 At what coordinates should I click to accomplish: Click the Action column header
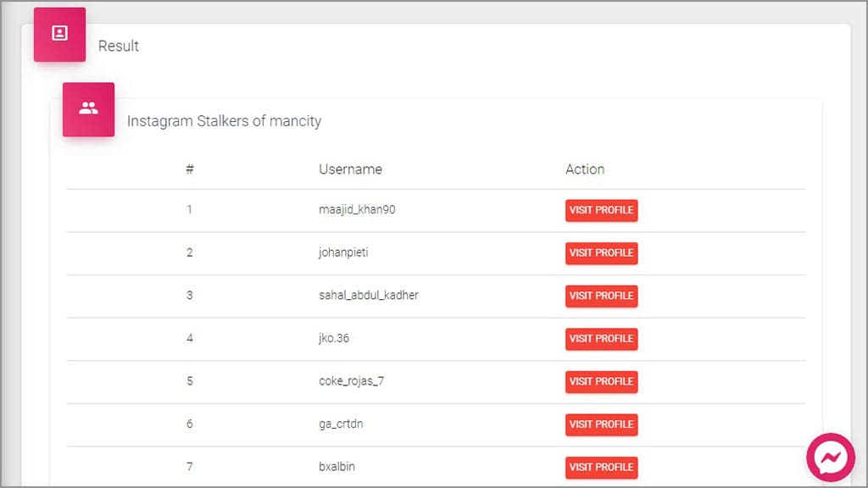point(585,169)
